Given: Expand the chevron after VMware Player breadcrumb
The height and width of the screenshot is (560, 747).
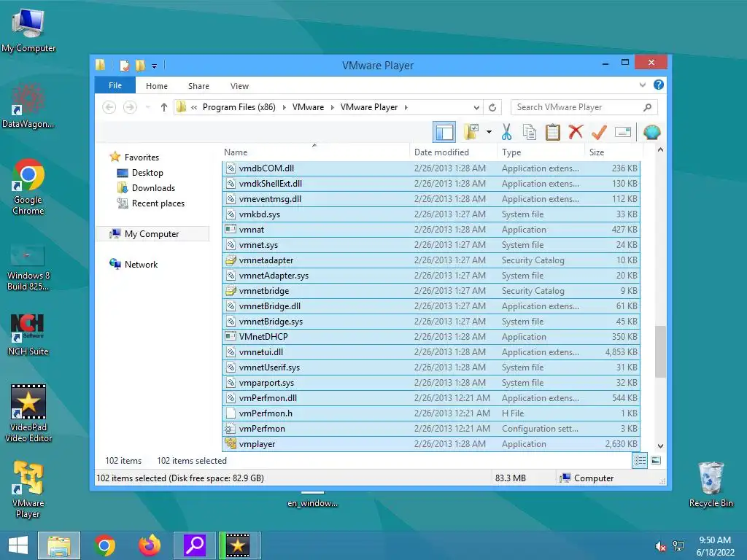Looking at the screenshot, I should 406,107.
